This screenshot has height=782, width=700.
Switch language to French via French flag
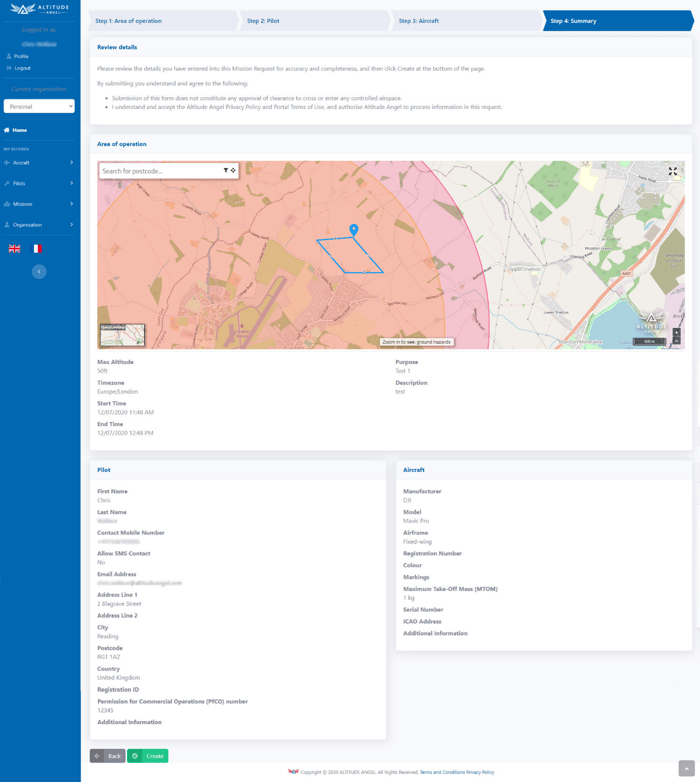[x=37, y=248]
